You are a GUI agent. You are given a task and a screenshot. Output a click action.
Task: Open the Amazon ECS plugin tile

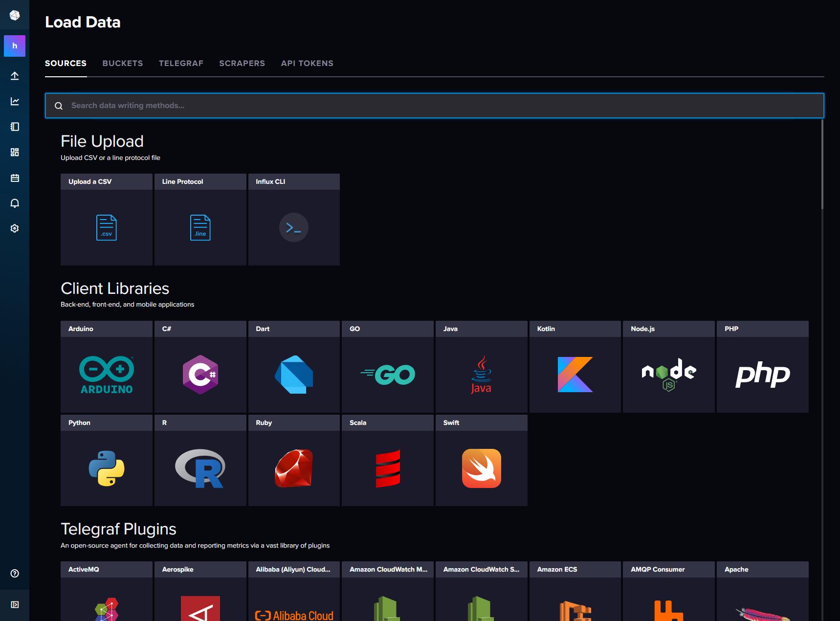[x=575, y=591]
